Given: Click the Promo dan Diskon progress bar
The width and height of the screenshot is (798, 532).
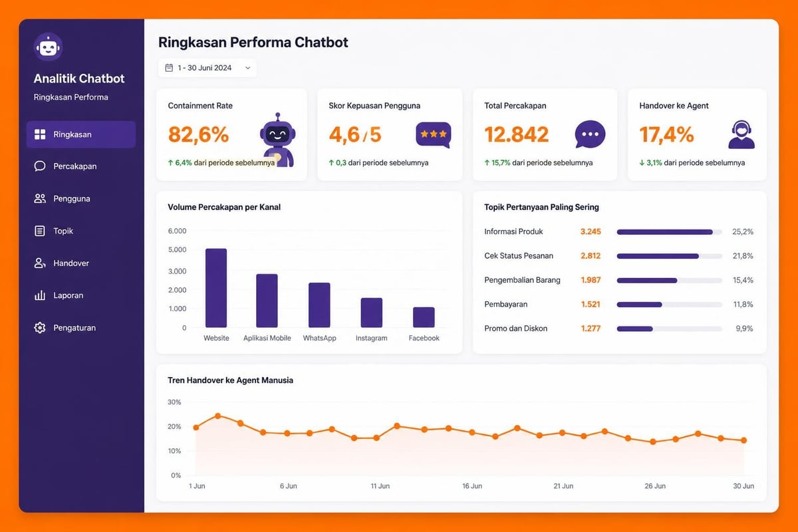Looking at the screenshot, I should point(670,329).
